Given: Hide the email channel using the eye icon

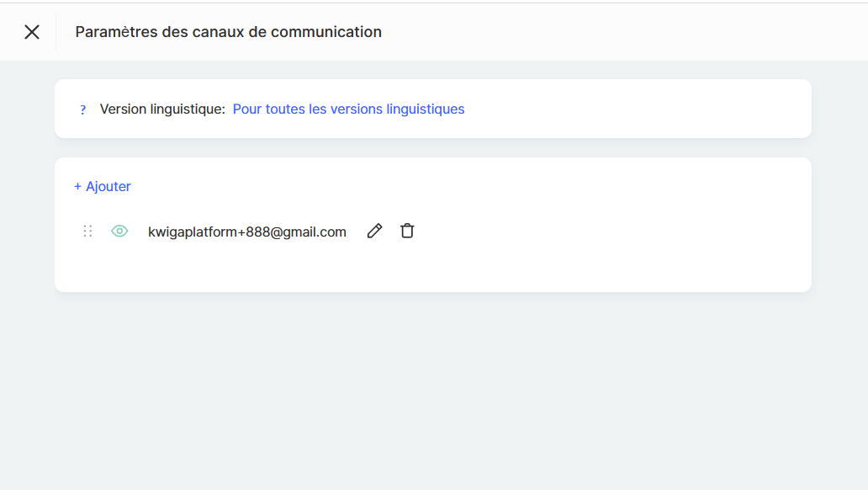Looking at the screenshot, I should 119,232.
